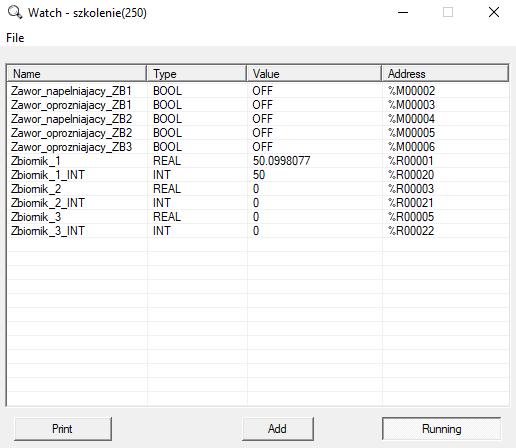Click the Zbiornik_1 value 50.0998077
The image size is (516, 448).
point(281,161)
